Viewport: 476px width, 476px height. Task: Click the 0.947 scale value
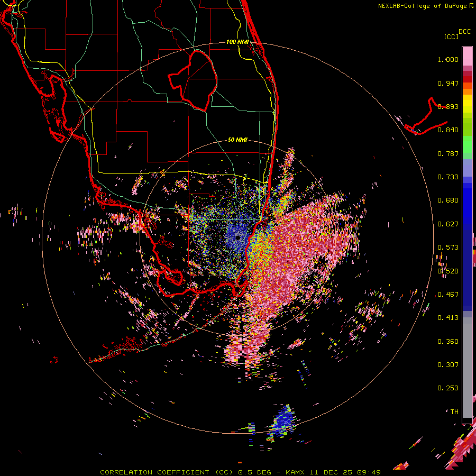(448, 83)
